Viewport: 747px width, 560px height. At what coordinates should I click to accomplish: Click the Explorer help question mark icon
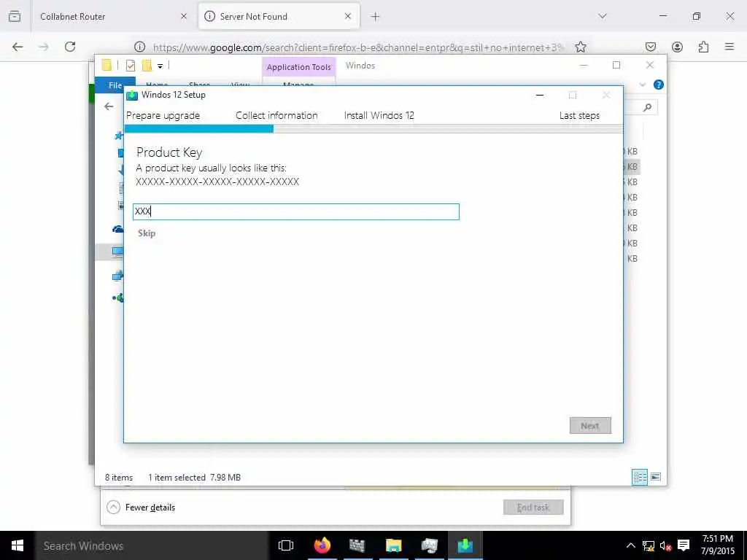coord(659,85)
